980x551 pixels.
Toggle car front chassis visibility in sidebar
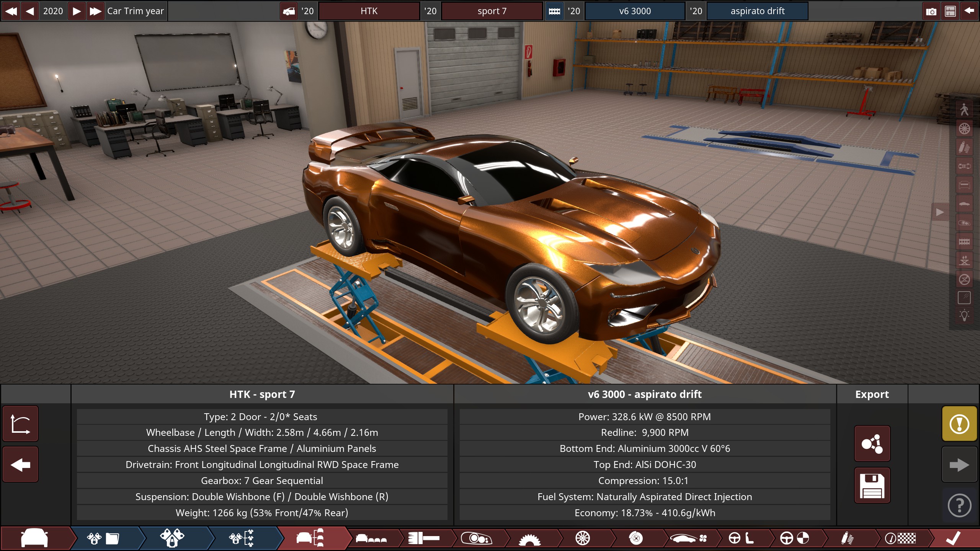coord(964,185)
